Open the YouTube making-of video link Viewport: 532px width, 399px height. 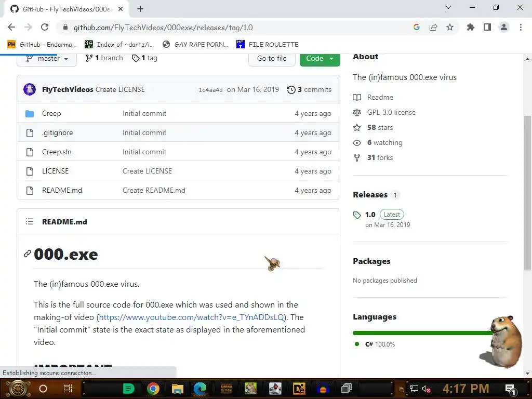coord(191,317)
